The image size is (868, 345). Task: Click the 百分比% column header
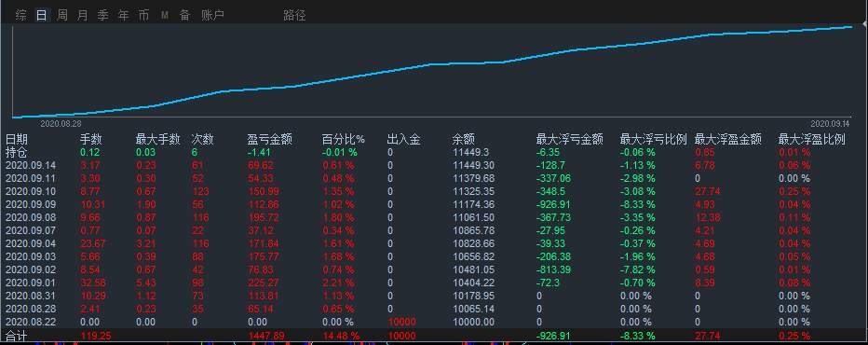click(344, 140)
